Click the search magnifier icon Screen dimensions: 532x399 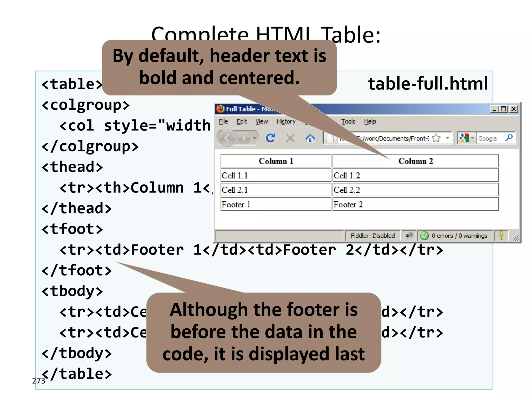(x=509, y=138)
